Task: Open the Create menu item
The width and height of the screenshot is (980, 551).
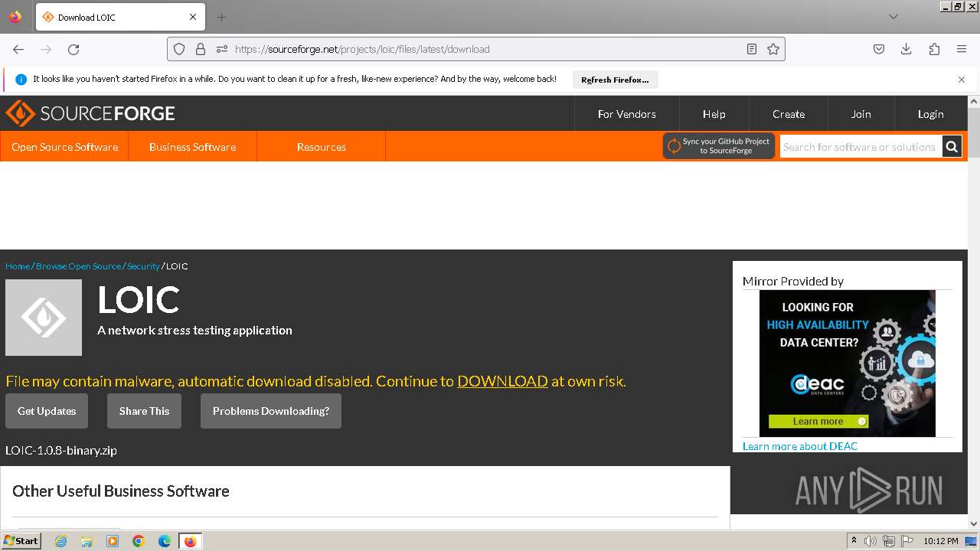Action: [x=789, y=114]
